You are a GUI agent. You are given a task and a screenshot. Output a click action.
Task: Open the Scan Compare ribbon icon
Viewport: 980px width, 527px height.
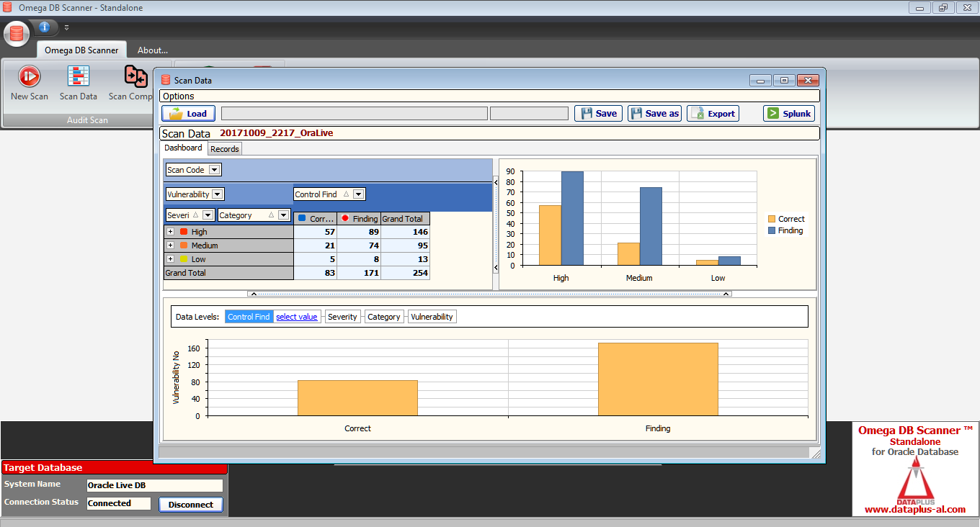132,83
